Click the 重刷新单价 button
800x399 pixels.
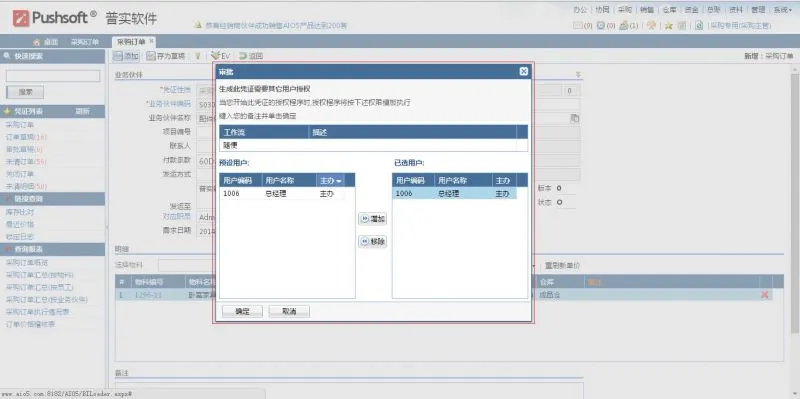tap(562, 266)
